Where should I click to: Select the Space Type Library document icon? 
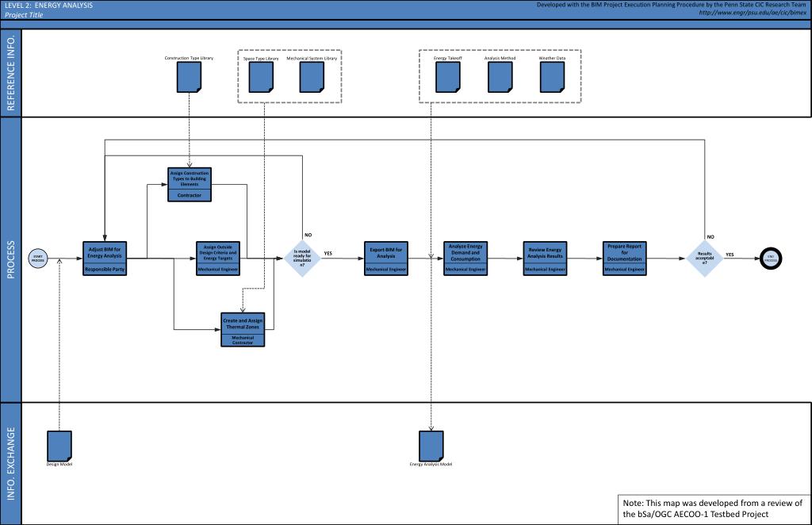[x=261, y=77]
